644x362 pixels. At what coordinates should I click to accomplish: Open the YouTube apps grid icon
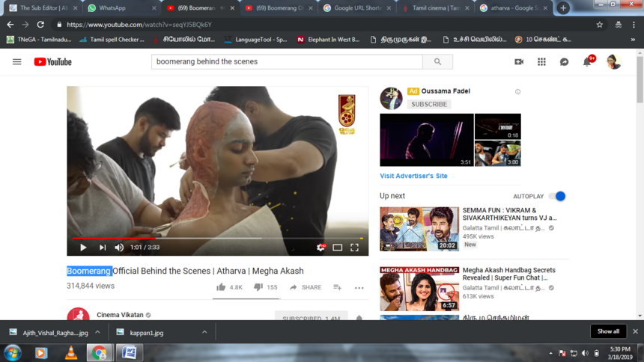pos(541,62)
